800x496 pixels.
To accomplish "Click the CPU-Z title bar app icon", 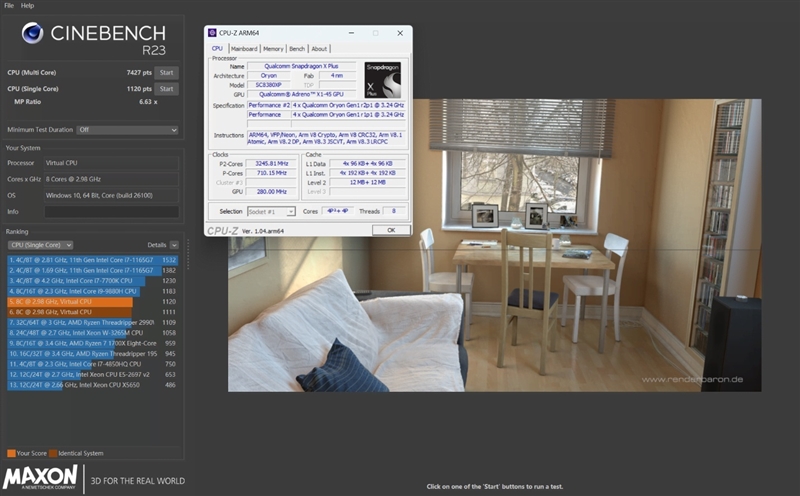I will [x=212, y=33].
